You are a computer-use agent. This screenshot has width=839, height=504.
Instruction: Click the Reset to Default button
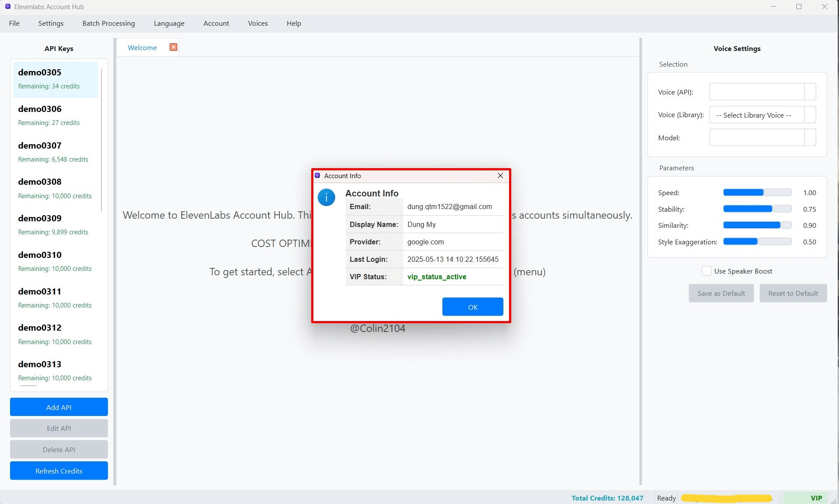(793, 293)
